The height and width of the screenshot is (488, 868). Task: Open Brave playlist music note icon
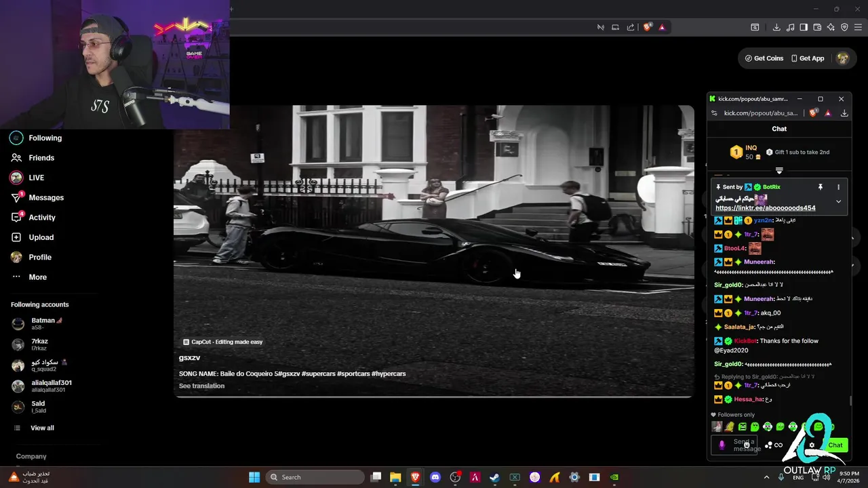click(790, 27)
